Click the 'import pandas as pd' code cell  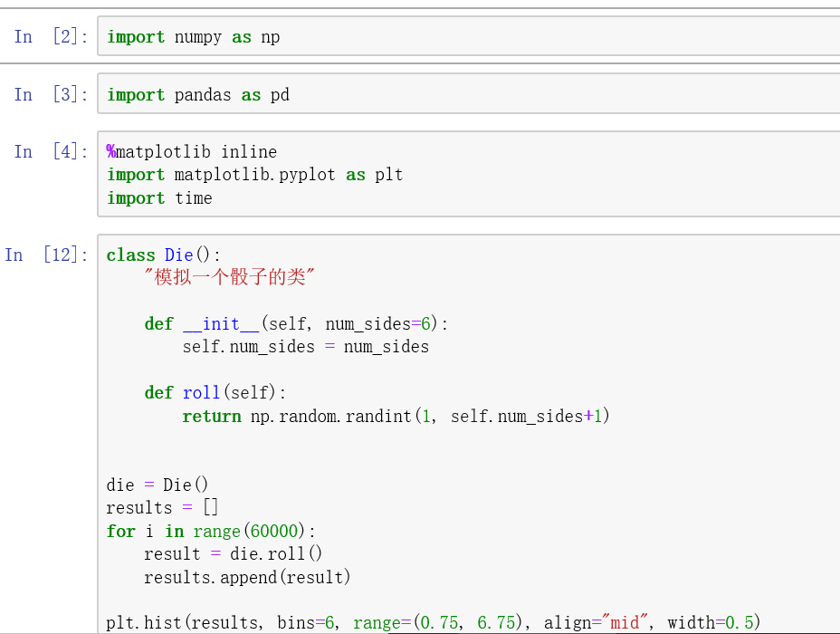tap(469, 94)
